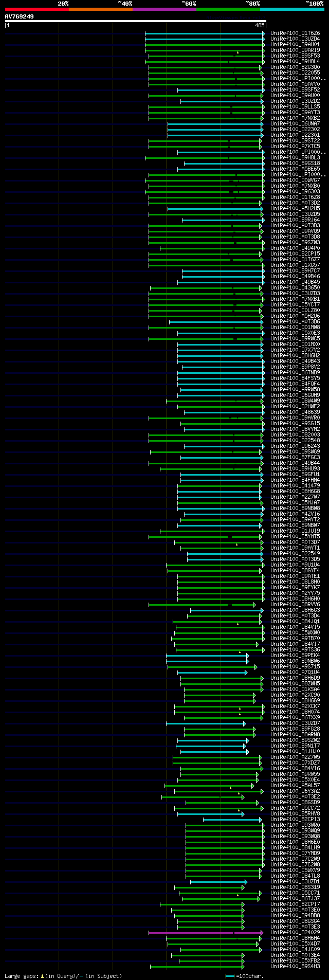Select the UniRef100_Q96243 label

295,446
